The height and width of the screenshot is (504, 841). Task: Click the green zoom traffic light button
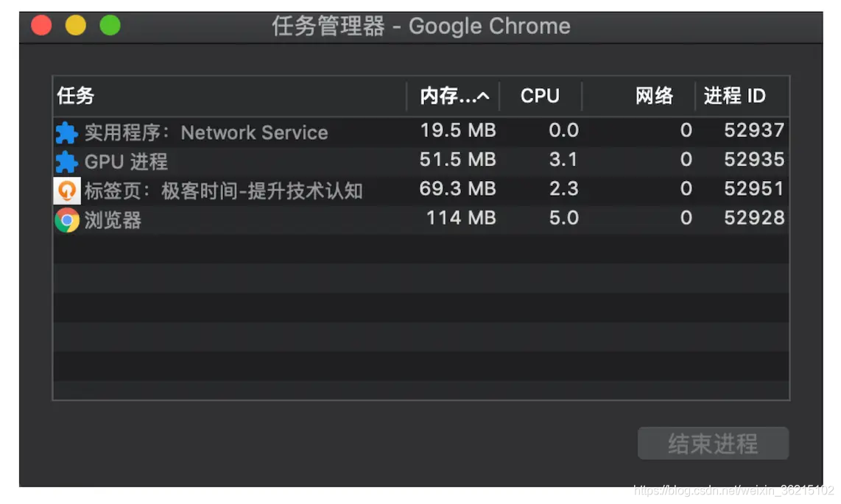(110, 24)
